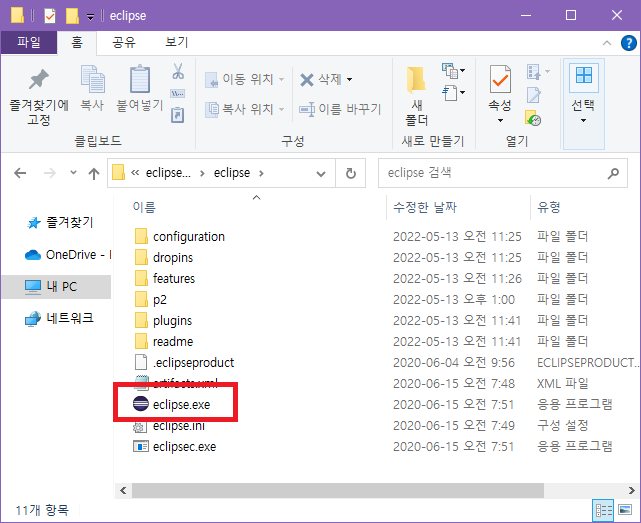Go up one folder level arrow

[94, 173]
